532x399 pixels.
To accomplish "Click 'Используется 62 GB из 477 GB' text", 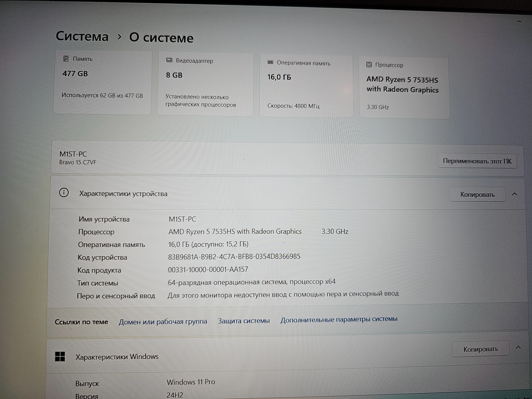I will (102, 95).
